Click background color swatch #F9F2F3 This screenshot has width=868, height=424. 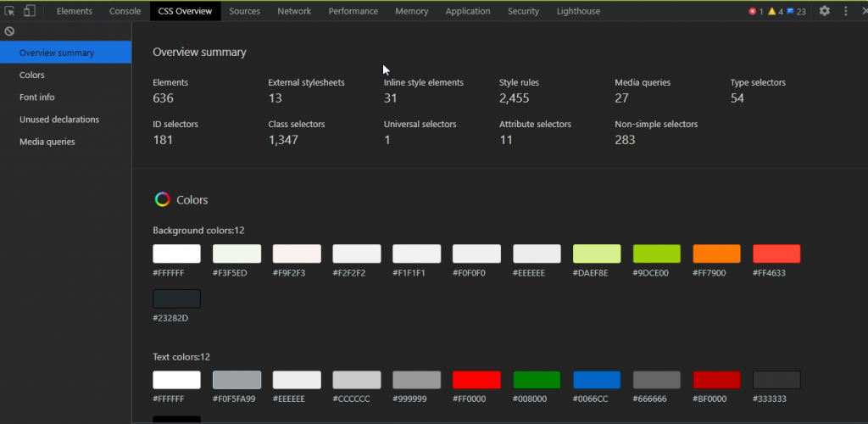(x=297, y=254)
